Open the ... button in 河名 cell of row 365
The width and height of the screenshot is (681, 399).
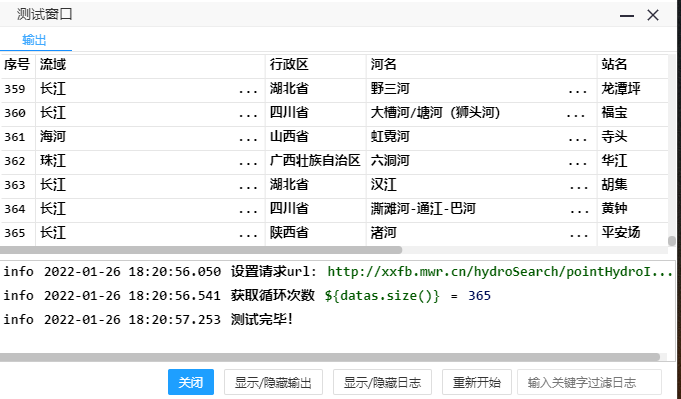[x=579, y=235]
